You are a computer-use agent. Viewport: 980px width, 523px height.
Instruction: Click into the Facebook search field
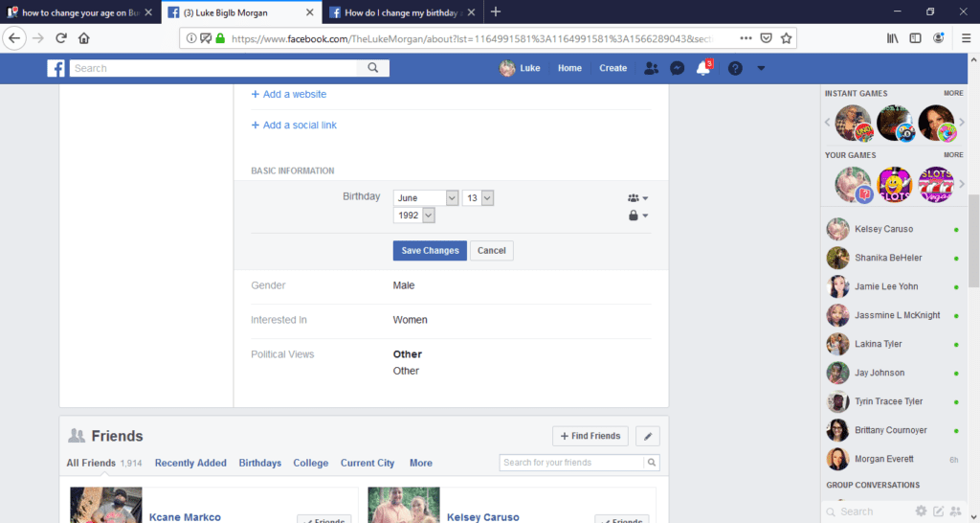213,68
